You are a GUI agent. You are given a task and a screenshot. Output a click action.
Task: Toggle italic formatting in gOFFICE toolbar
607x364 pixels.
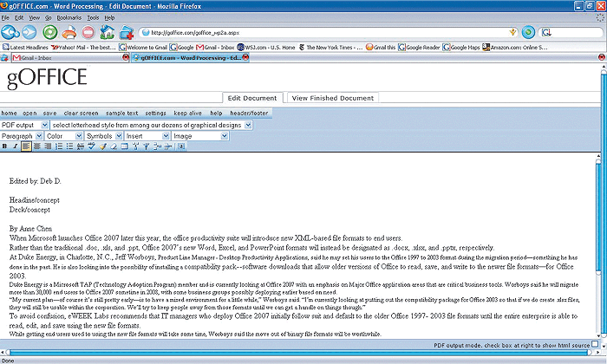(15, 146)
